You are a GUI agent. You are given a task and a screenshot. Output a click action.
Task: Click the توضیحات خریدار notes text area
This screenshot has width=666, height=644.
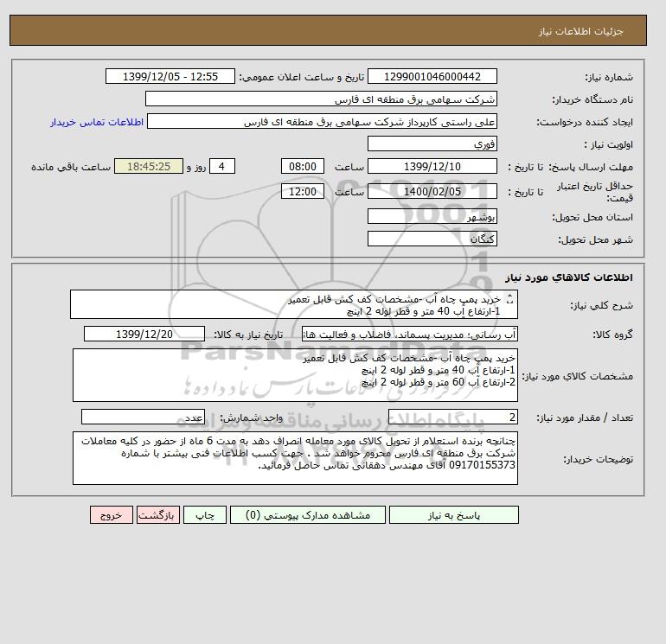[295, 458]
